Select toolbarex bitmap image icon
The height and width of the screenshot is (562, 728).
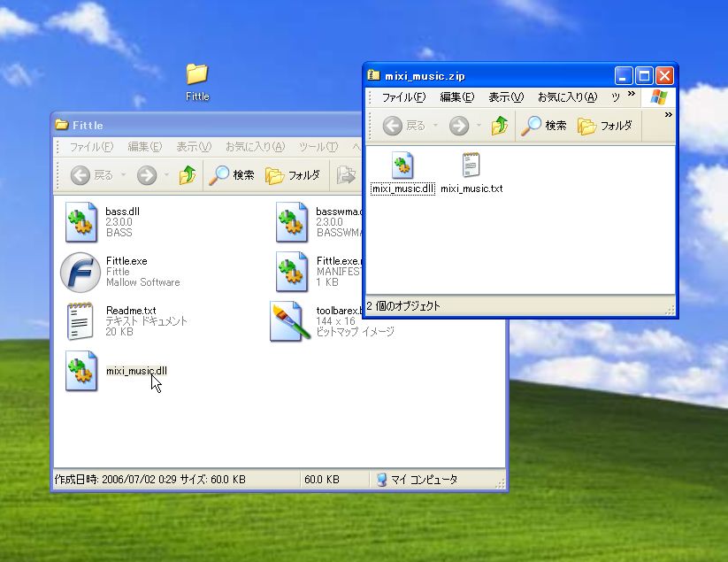(x=290, y=321)
